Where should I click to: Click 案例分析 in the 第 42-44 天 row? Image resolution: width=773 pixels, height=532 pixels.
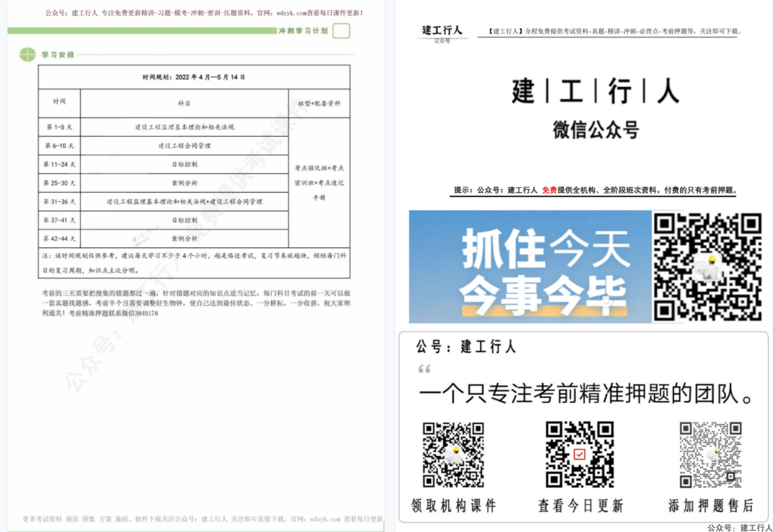tap(184, 238)
